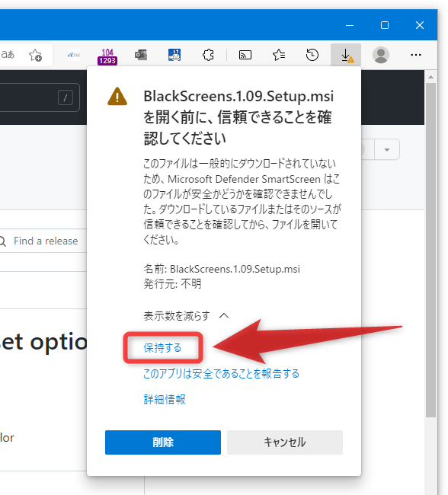Click the scrollbar up arrow
Viewport: 448px width, 495px height.
click(430, 77)
